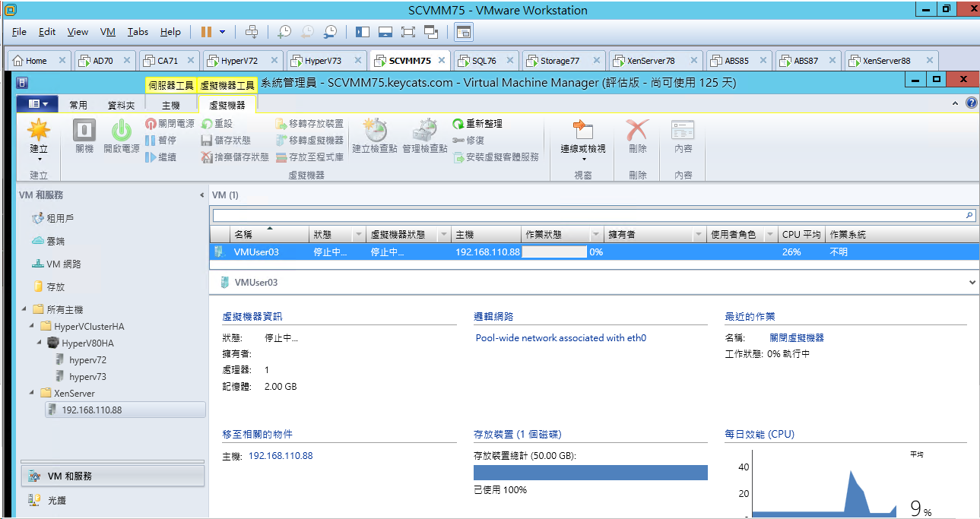This screenshot has height=519, width=980.
Task: Select the 租用戶 (Tenants) node
Action: coord(60,218)
